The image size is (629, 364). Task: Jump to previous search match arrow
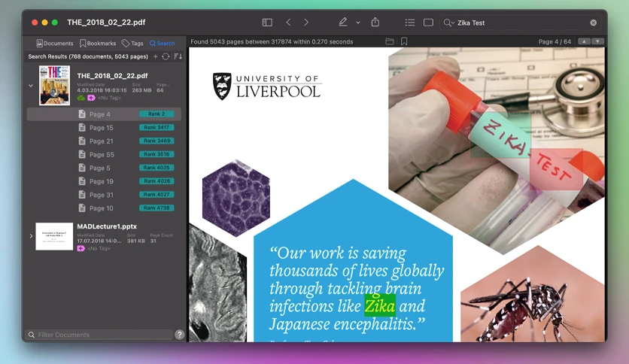(x=584, y=41)
